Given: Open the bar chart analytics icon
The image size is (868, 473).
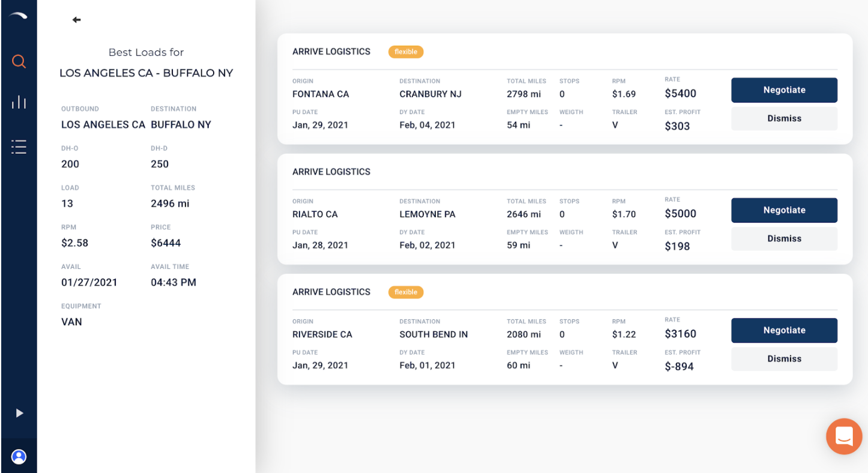Looking at the screenshot, I should click(x=19, y=102).
